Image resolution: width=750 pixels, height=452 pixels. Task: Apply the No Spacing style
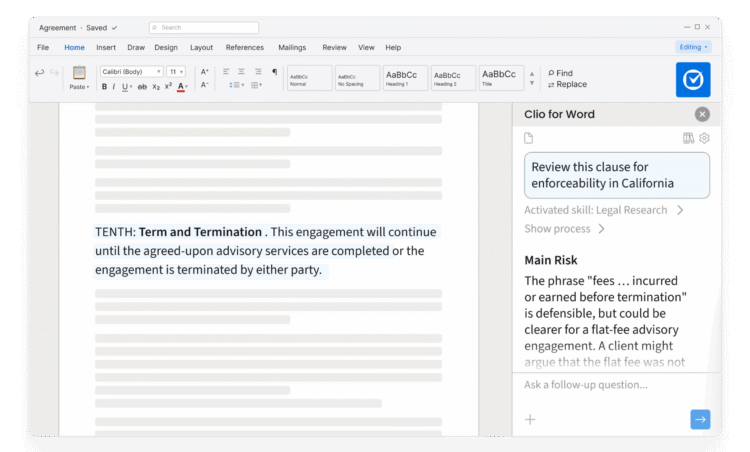pos(357,78)
